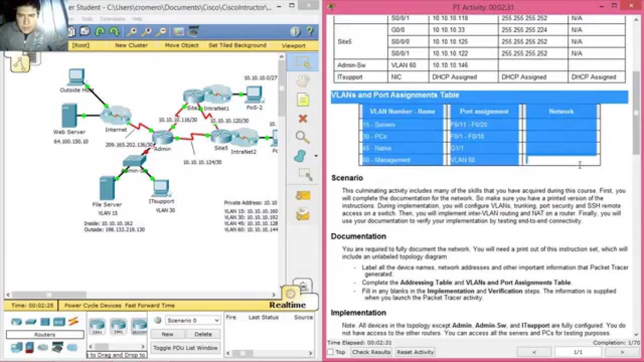
Task: Pick the Place Note tool
Action: click(302, 100)
